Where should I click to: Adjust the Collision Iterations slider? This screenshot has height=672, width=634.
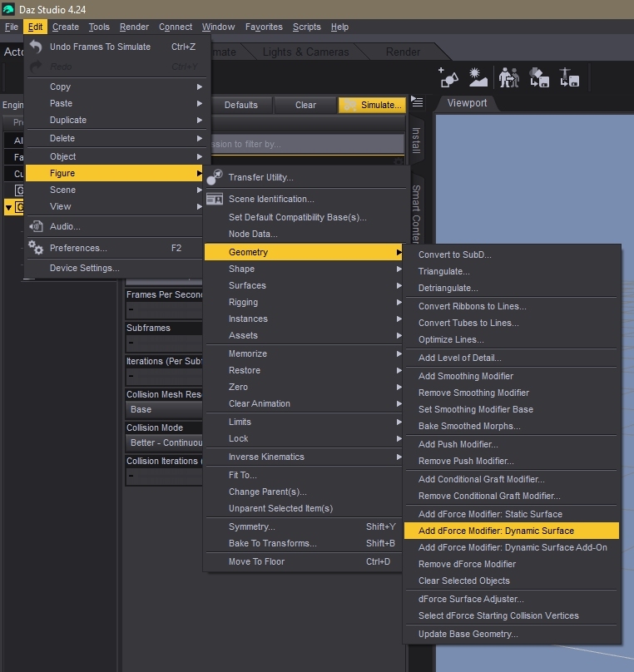pos(164,476)
